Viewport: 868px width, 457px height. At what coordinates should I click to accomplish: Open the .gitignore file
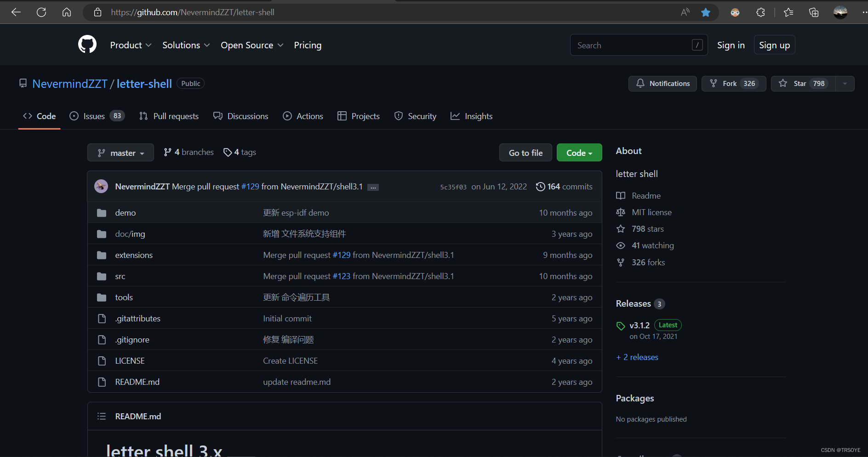(x=132, y=340)
